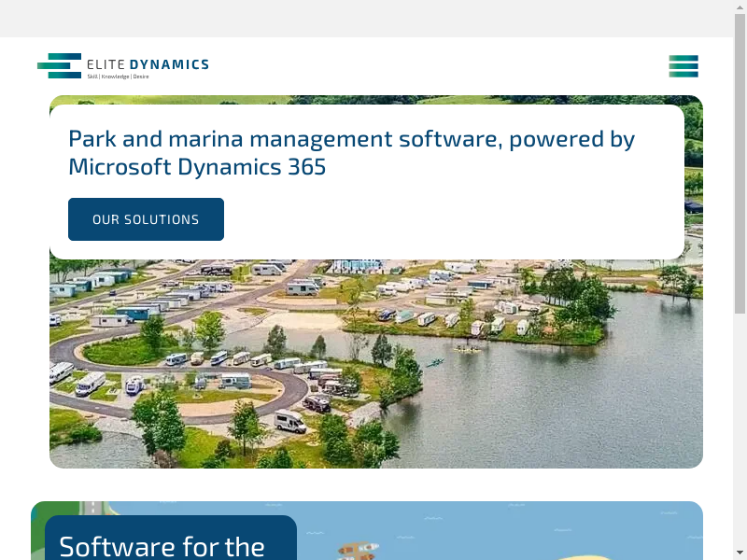Click the caravan park aerial hero photo
The image size is (747, 560).
tap(523, 392)
